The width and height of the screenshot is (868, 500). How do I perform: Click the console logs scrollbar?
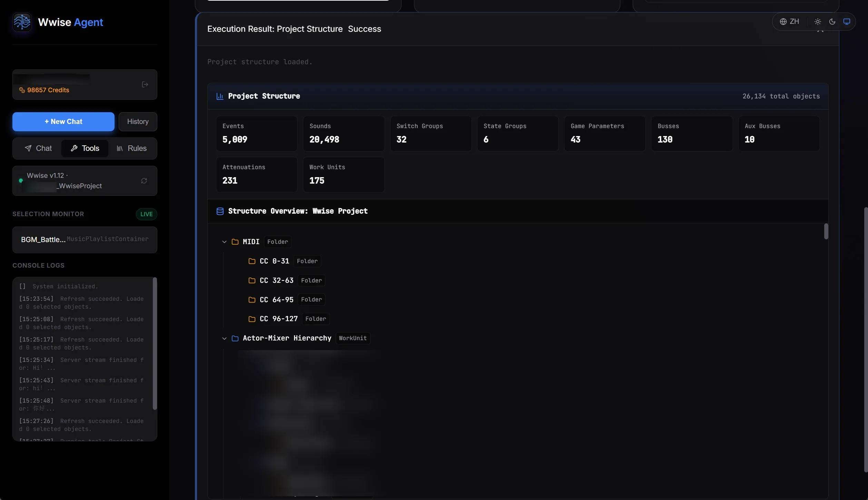(x=155, y=344)
